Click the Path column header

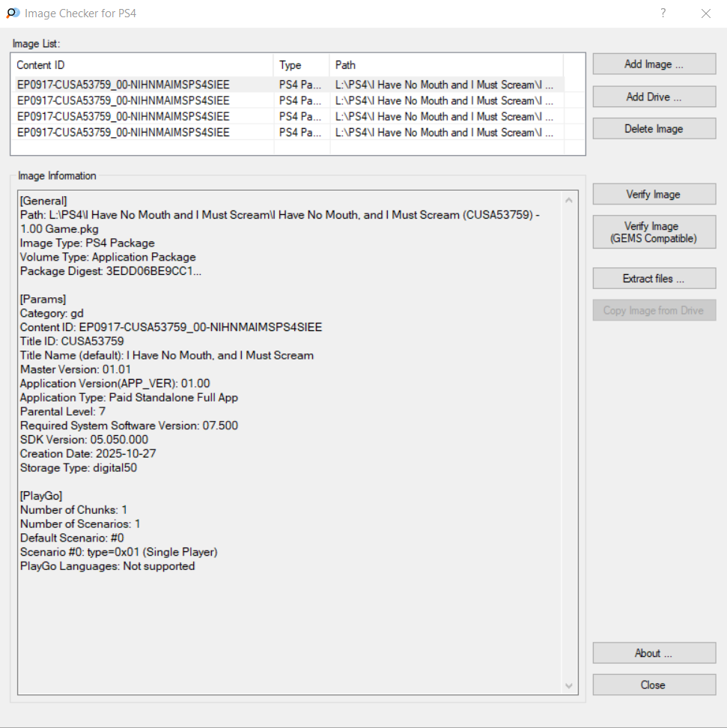click(x=445, y=65)
